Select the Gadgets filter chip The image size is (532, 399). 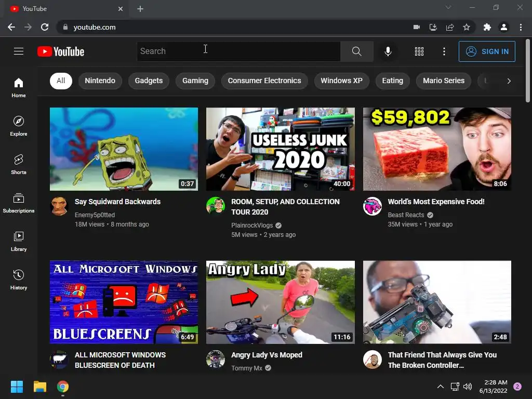[149, 81]
